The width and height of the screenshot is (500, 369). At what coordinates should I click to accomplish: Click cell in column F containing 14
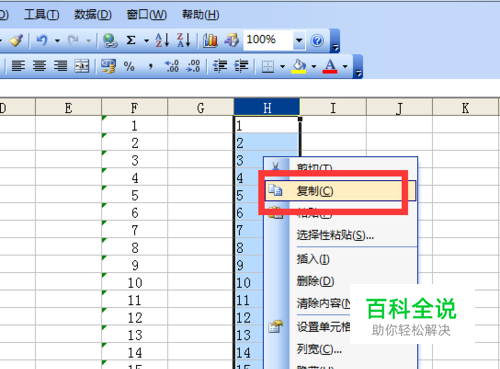[134, 352]
